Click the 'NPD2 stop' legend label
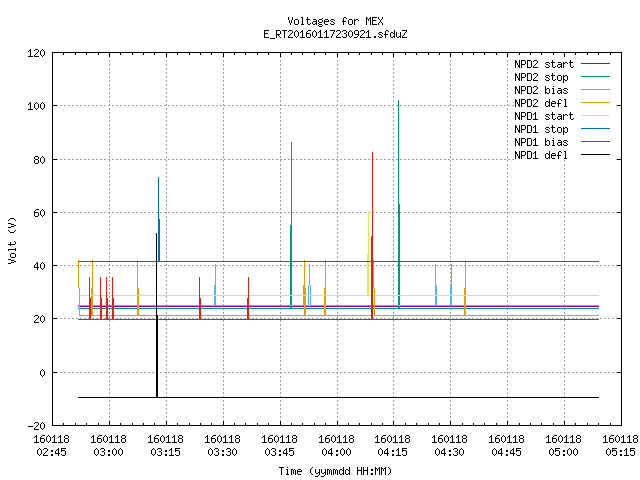 click(x=541, y=77)
